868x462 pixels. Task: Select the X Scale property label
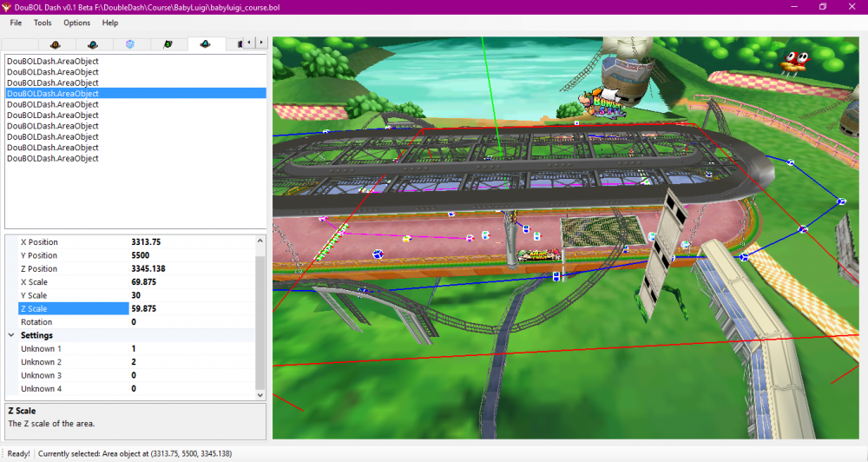click(35, 282)
